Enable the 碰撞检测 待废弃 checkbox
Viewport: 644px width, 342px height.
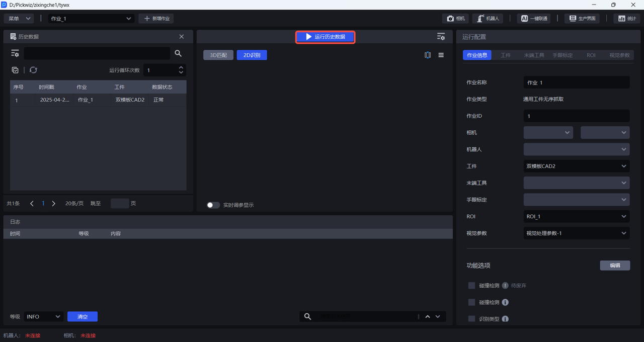[471, 286]
